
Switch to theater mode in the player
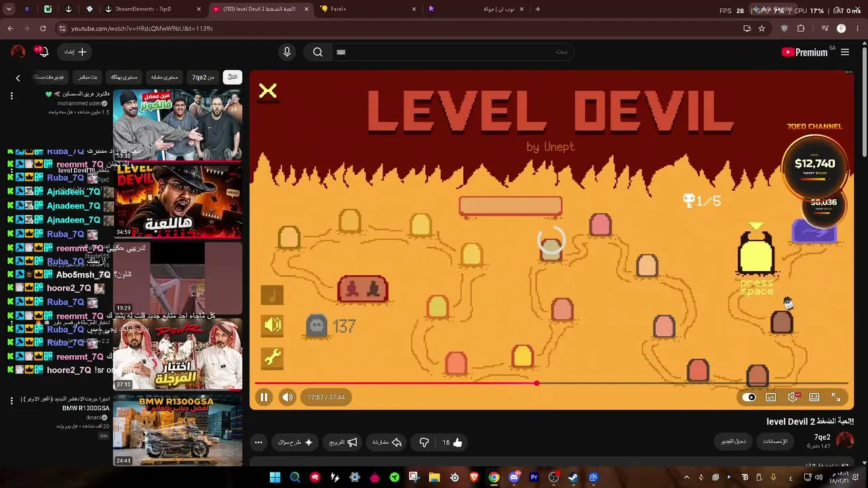814,397
